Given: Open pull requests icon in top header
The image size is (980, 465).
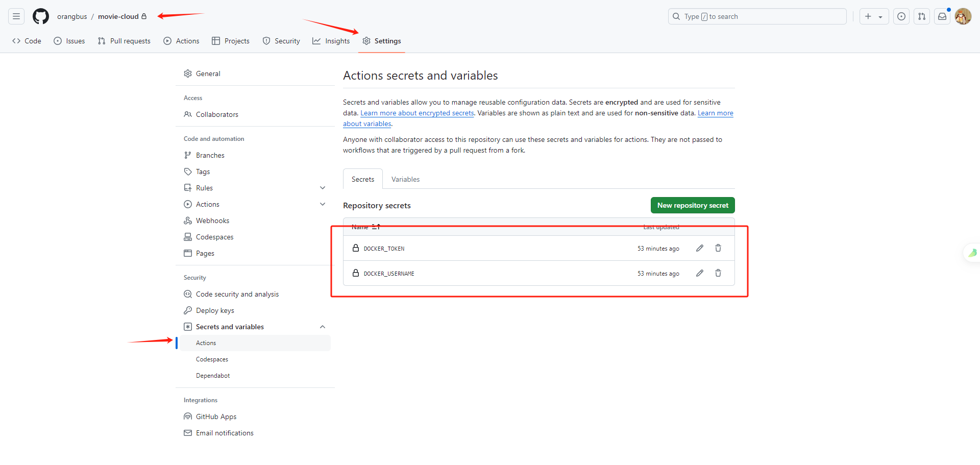Looking at the screenshot, I should pyautogui.click(x=922, y=16).
